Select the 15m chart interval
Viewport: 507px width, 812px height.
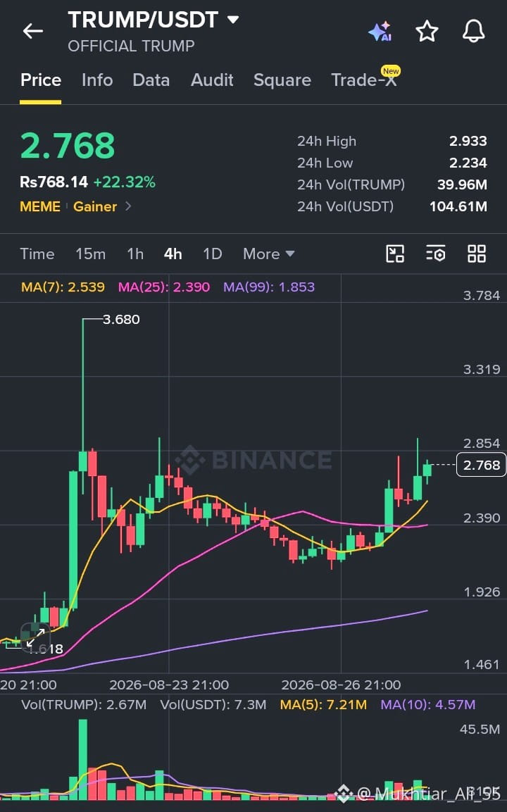point(91,254)
